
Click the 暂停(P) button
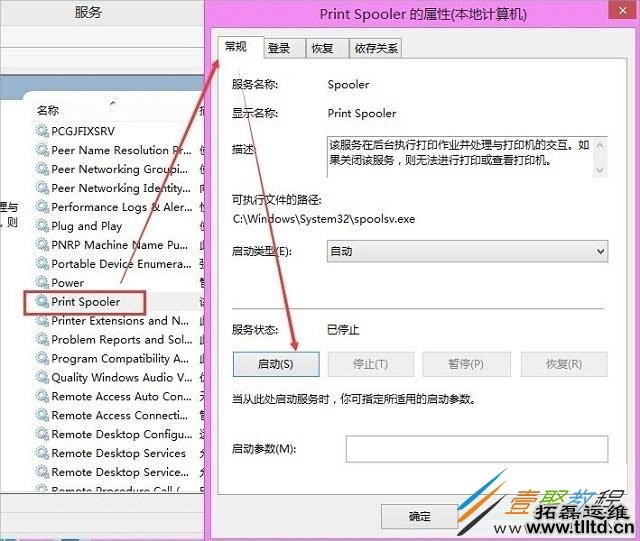click(x=466, y=364)
